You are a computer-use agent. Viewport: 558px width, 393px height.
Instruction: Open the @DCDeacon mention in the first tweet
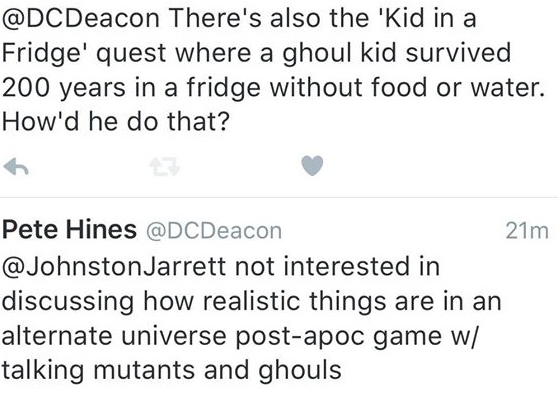(81, 19)
